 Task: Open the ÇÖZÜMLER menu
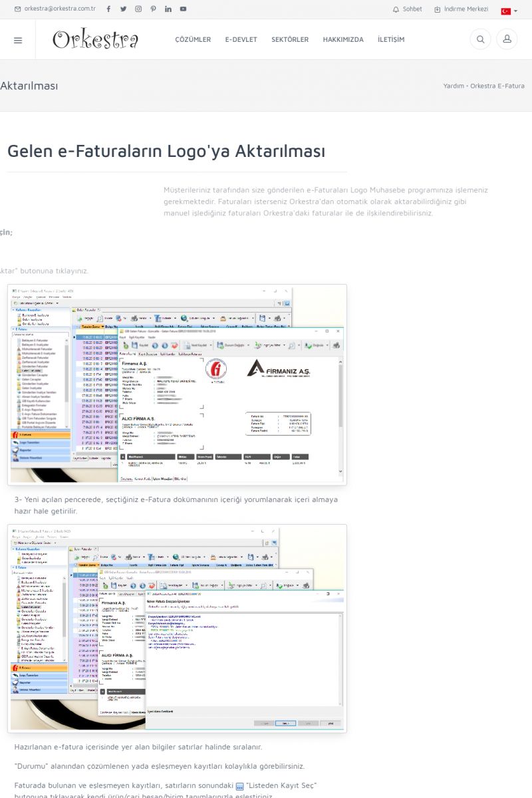click(x=193, y=40)
